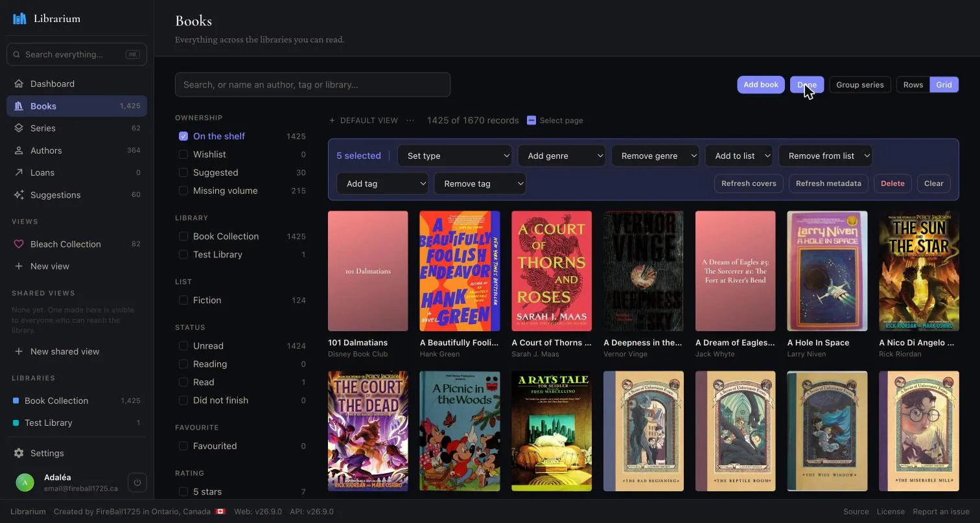Click the search magnifier icon in sidebar
Image resolution: width=980 pixels, height=523 pixels.
(17, 54)
